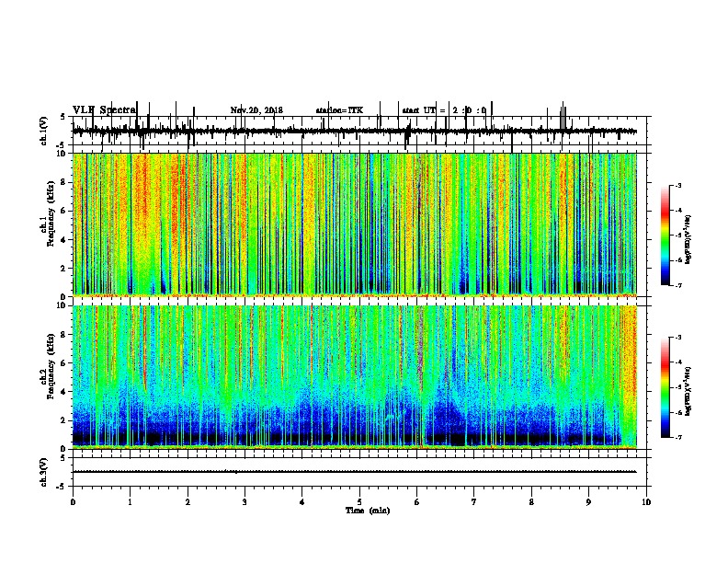
Task: Click the ch.1 spectrogram colorbar
Action: tap(665, 236)
